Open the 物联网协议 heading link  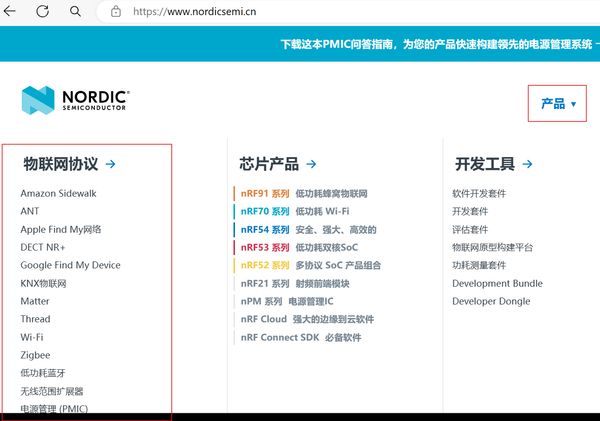click(60, 164)
